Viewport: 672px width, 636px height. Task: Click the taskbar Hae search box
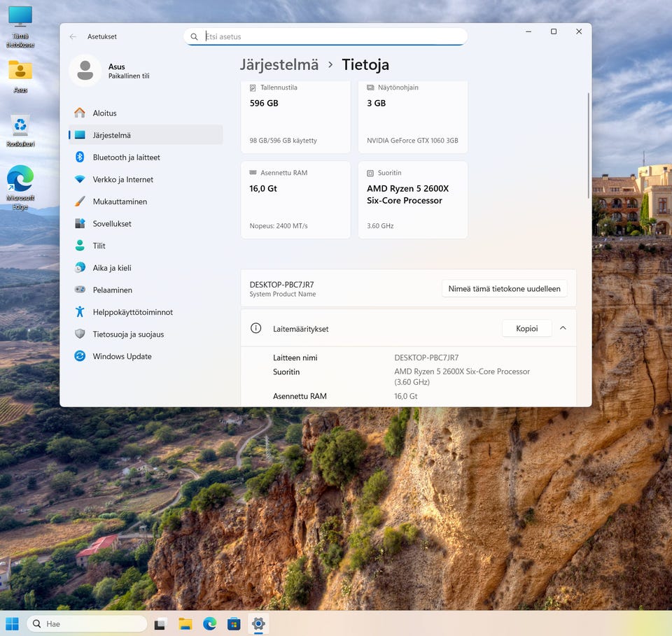click(x=87, y=624)
